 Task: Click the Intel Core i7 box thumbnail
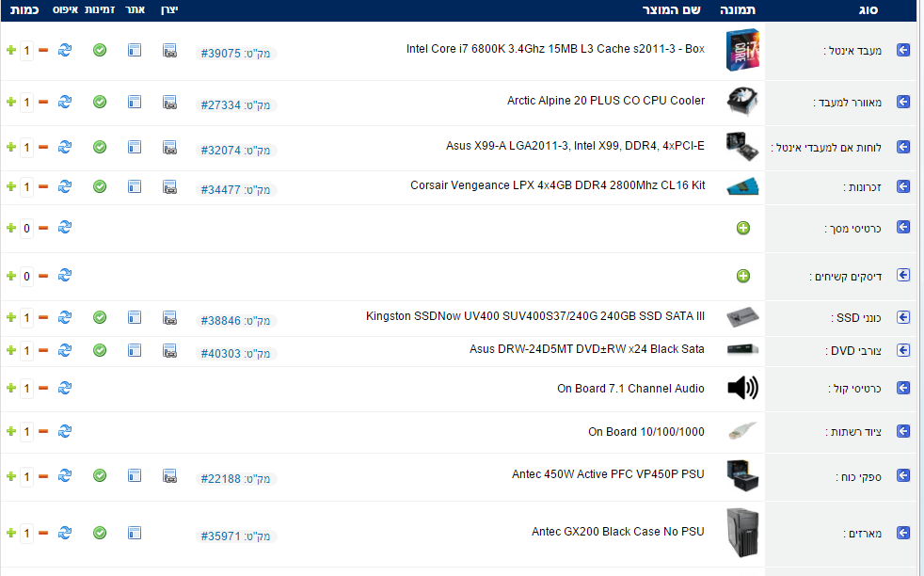pyautogui.click(x=742, y=50)
